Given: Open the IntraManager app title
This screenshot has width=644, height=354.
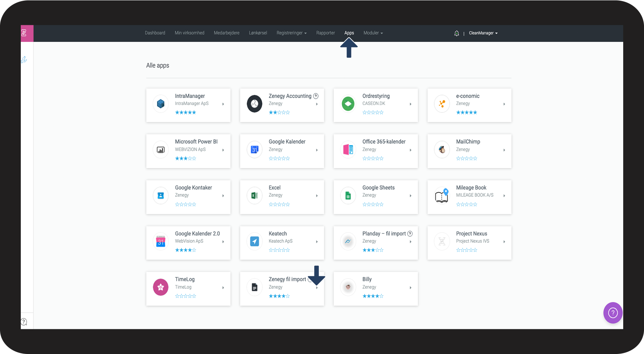Looking at the screenshot, I should 190,96.
